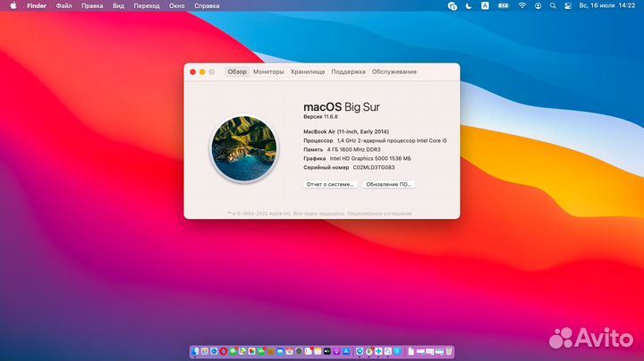Open Messages from the dock
This screenshot has width=644, height=361.
click(233, 351)
